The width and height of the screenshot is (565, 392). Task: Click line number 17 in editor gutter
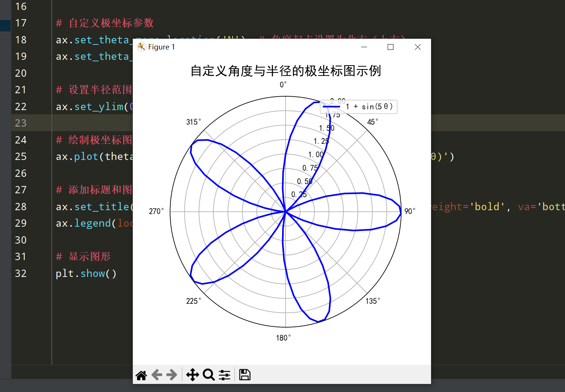[x=21, y=23]
